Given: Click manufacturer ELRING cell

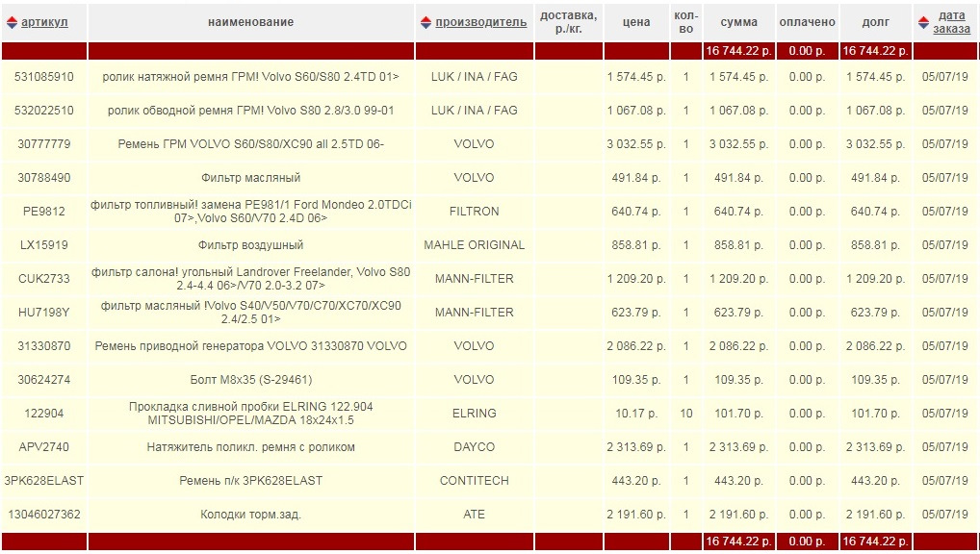Looking at the screenshot, I should pyautogui.click(x=475, y=415).
